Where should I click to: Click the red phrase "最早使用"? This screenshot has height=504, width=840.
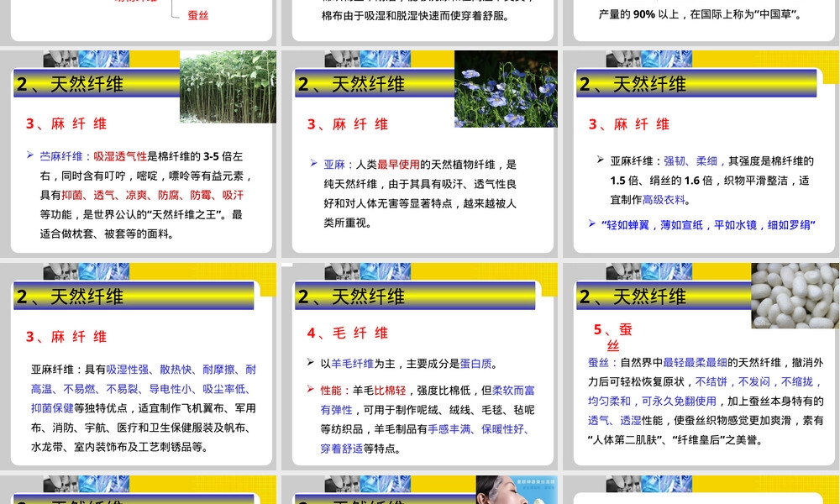pos(398,165)
